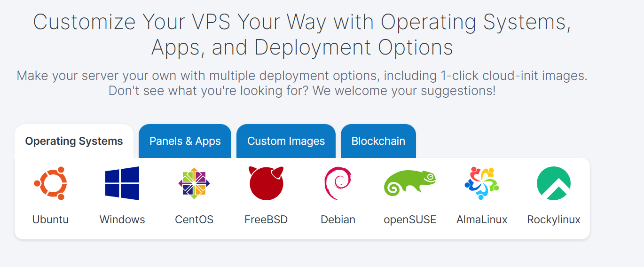644x267 pixels.
Task: Select the FreeBSD devil logo
Action: click(266, 183)
